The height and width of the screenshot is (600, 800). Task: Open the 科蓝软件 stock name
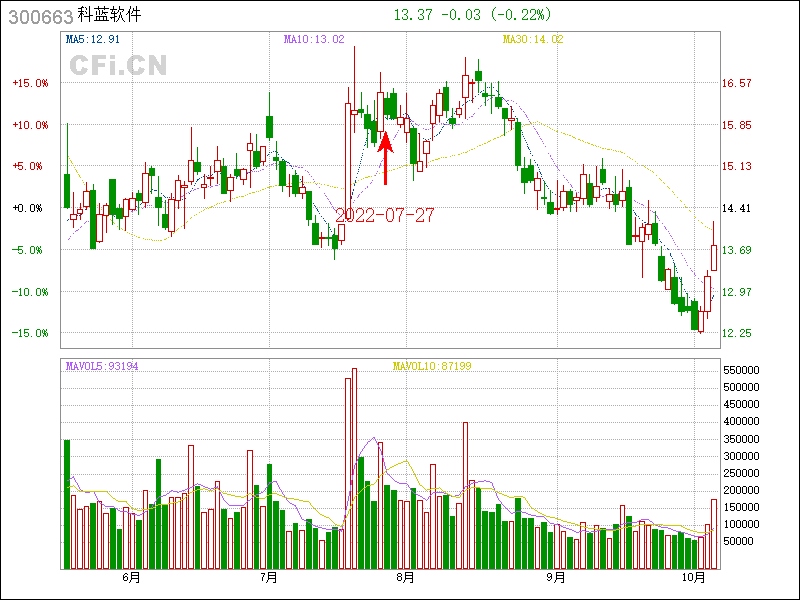point(110,16)
